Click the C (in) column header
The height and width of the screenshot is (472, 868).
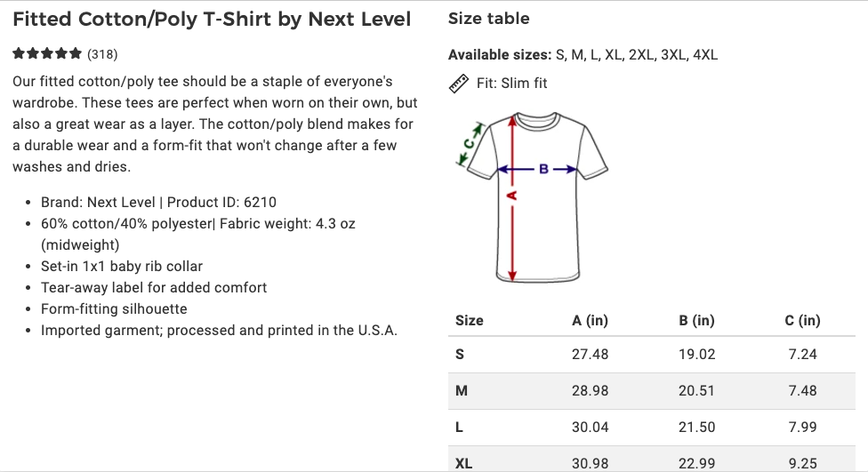[x=802, y=321]
